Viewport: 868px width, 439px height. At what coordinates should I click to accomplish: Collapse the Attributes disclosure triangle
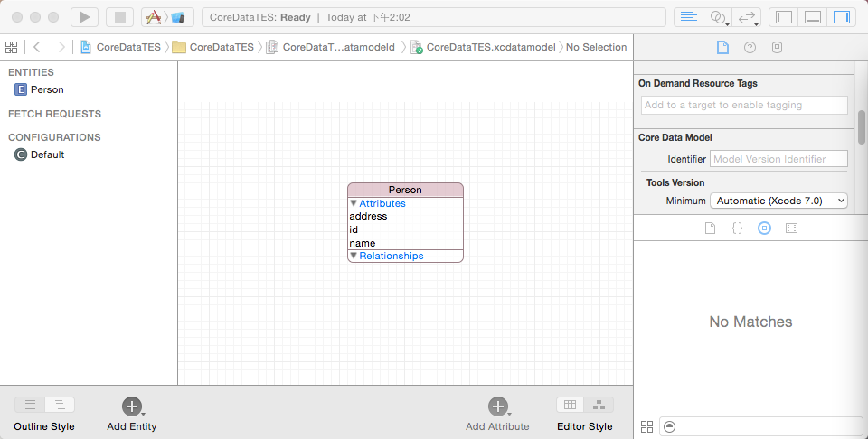tap(354, 203)
